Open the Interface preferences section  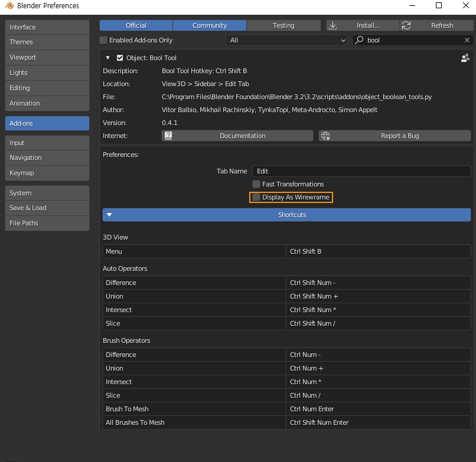pos(47,27)
